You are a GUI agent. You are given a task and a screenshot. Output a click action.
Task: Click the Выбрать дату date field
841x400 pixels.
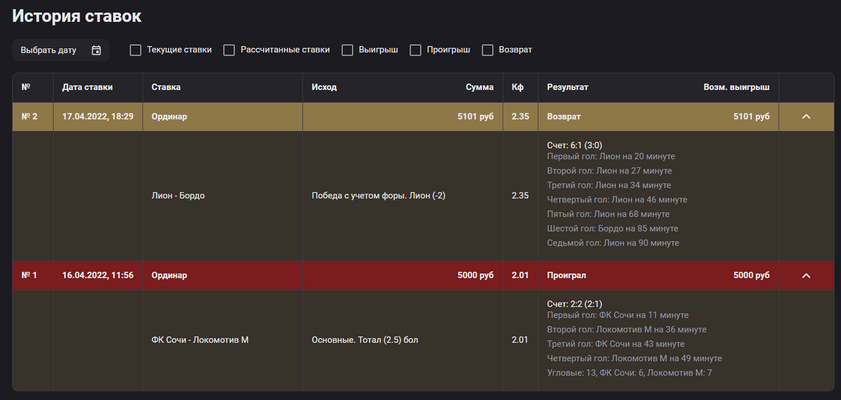(61, 50)
